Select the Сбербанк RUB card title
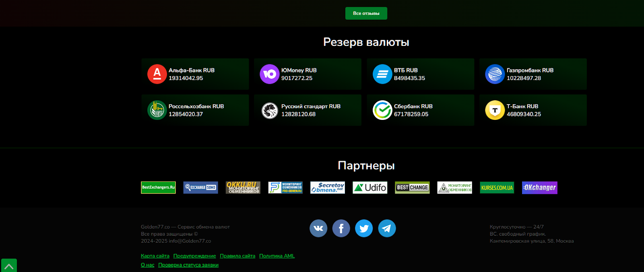 tap(413, 106)
